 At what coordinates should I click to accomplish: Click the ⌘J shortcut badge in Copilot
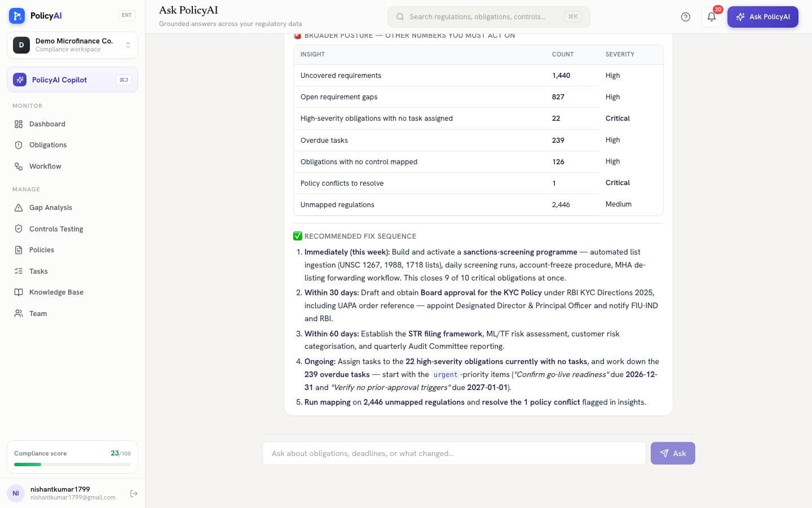coord(123,80)
